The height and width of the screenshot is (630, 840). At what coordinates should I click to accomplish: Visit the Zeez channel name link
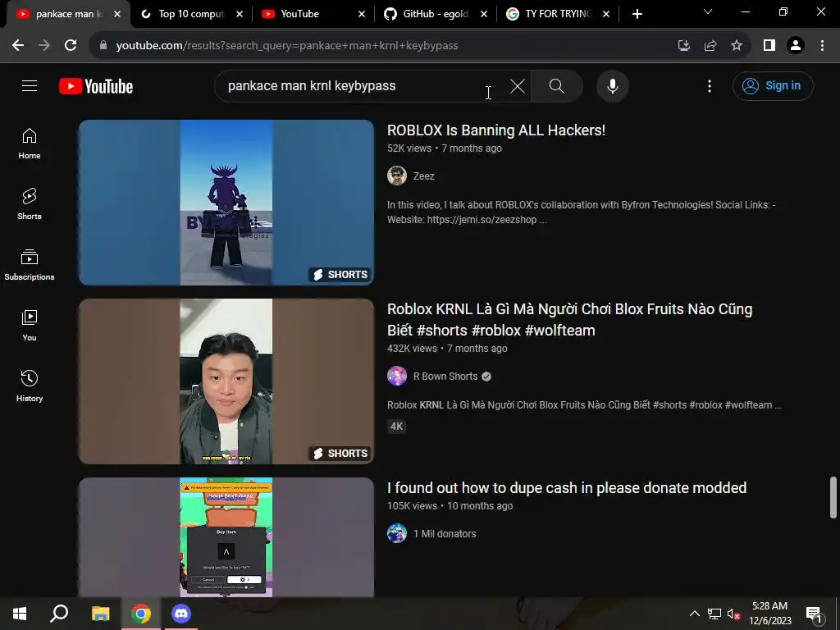[423, 176]
